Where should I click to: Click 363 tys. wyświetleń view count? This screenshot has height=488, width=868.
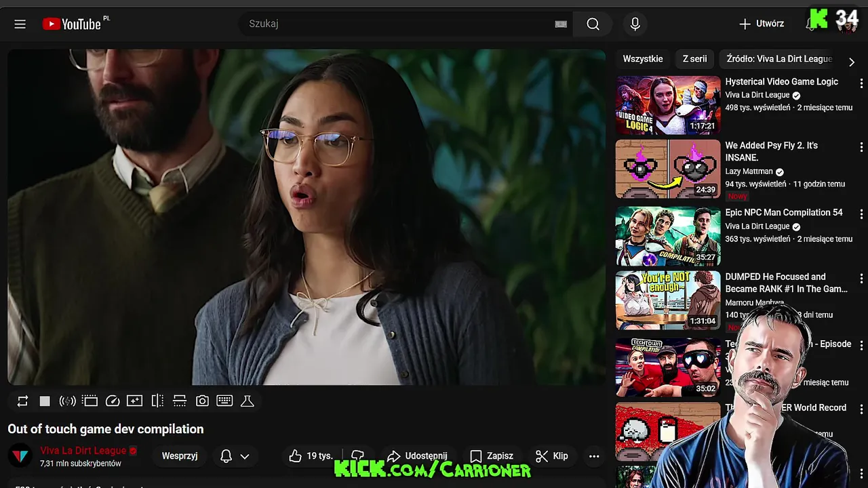coord(757,239)
